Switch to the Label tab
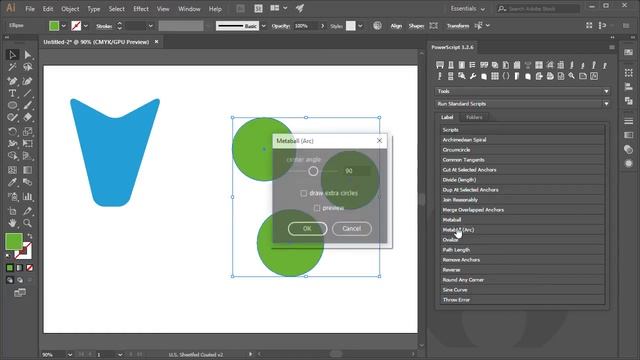The image size is (640, 360). (x=447, y=117)
